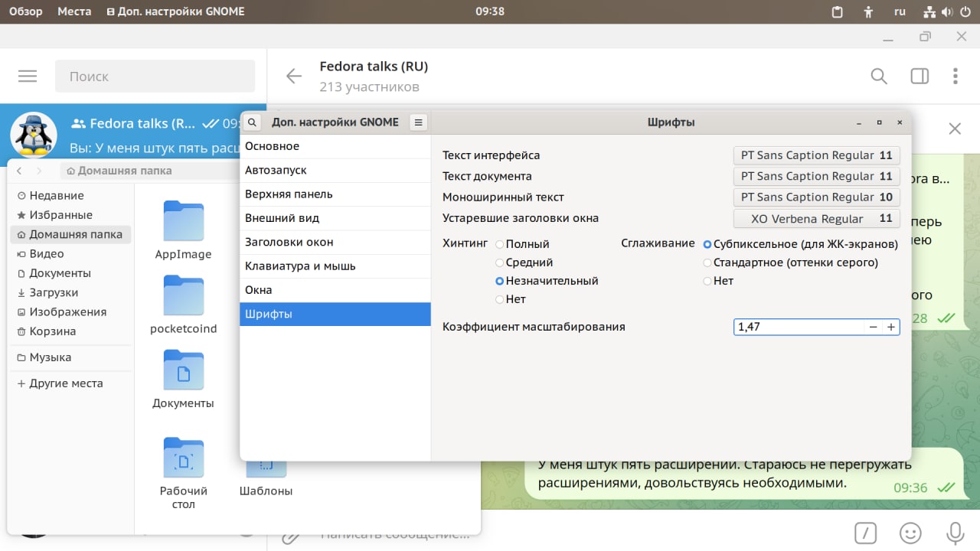Select Нет antialiasing option
980x551 pixels.
[x=719, y=281]
